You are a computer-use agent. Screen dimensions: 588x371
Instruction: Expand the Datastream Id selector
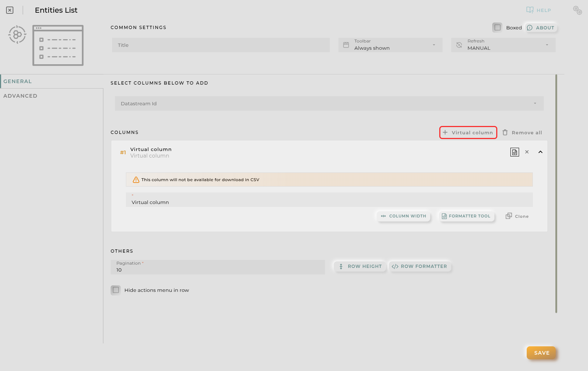pyautogui.click(x=329, y=103)
